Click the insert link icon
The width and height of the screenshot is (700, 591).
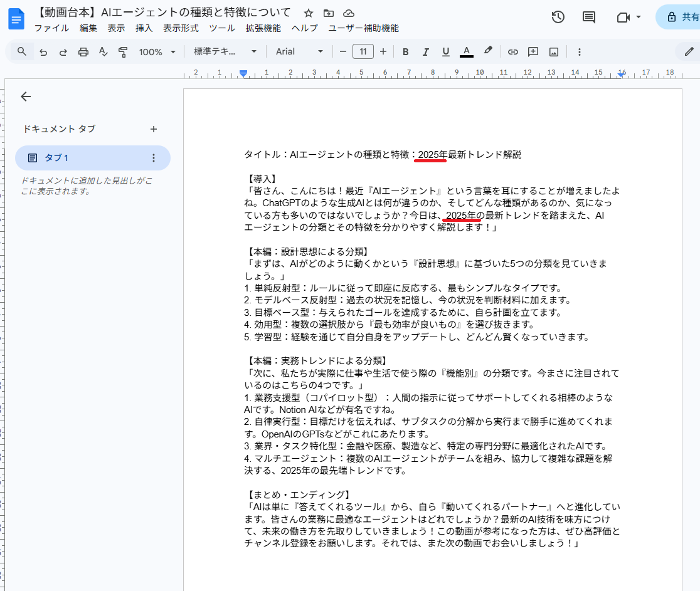click(x=512, y=52)
